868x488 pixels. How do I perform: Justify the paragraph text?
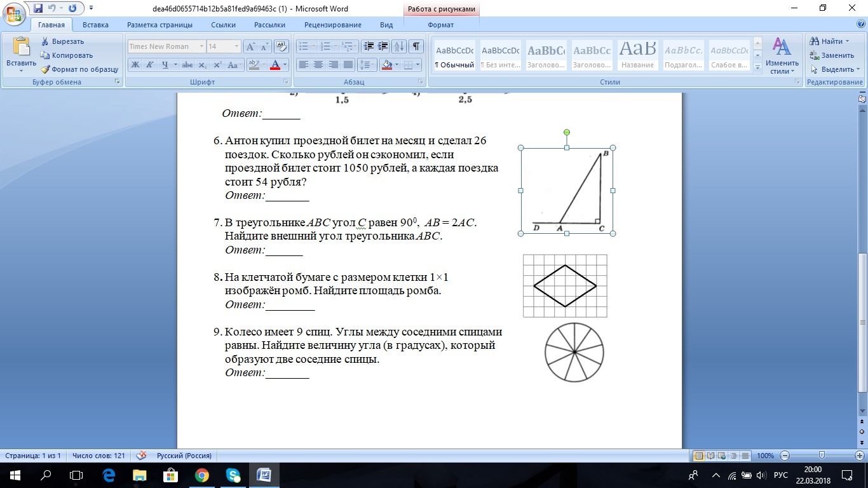click(348, 65)
